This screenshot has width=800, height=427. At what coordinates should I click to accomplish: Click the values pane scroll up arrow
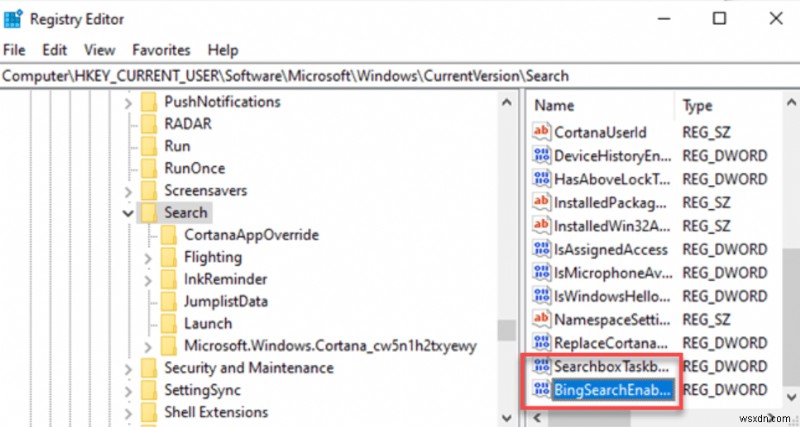coord(791,102)
